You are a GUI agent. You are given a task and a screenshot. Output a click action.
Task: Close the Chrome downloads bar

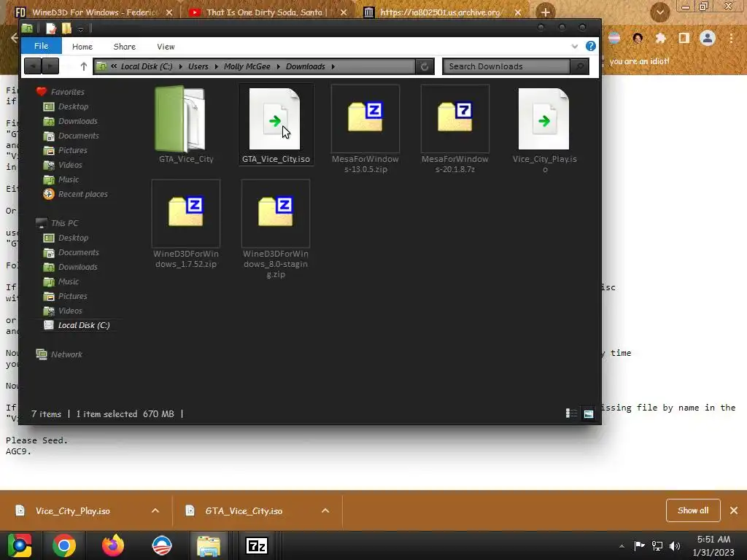(734, 510)
